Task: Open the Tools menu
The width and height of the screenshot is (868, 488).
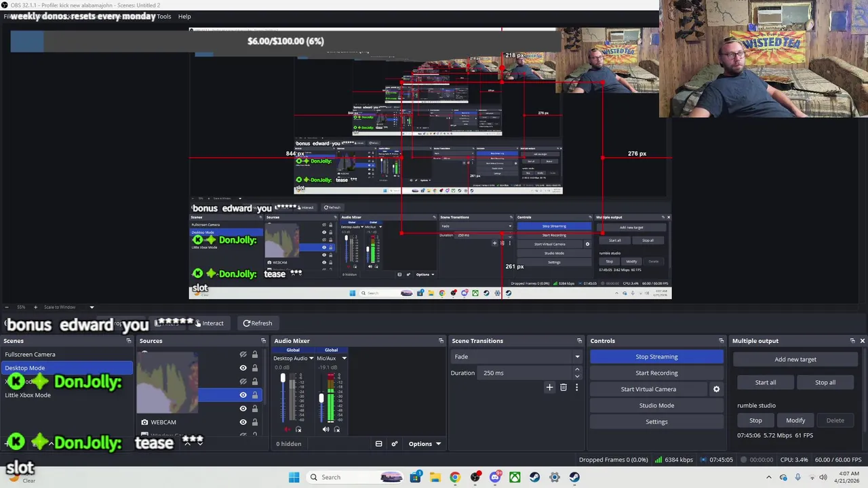Action: click(x=164, y=16)
